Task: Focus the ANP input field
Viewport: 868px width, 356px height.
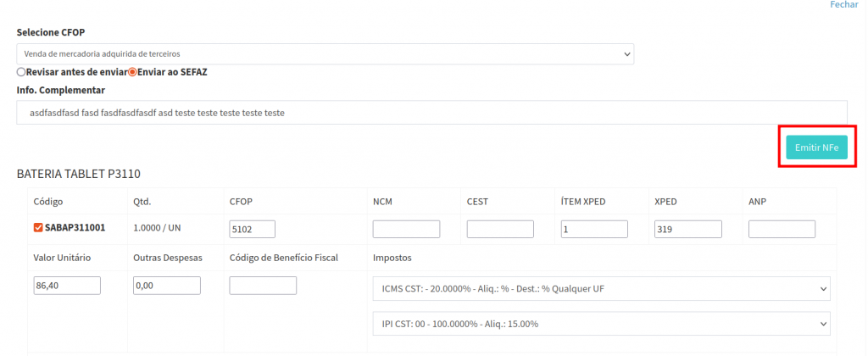Action: (782, 229)
